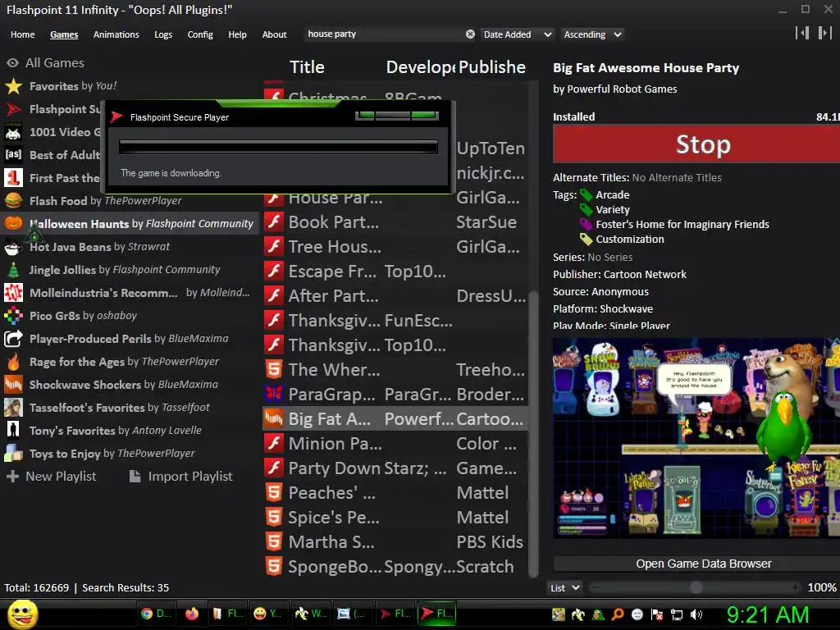Open Shockwave Shockers playlist icon
Viewport: 840px width, 630px height.
coord(13,385)
